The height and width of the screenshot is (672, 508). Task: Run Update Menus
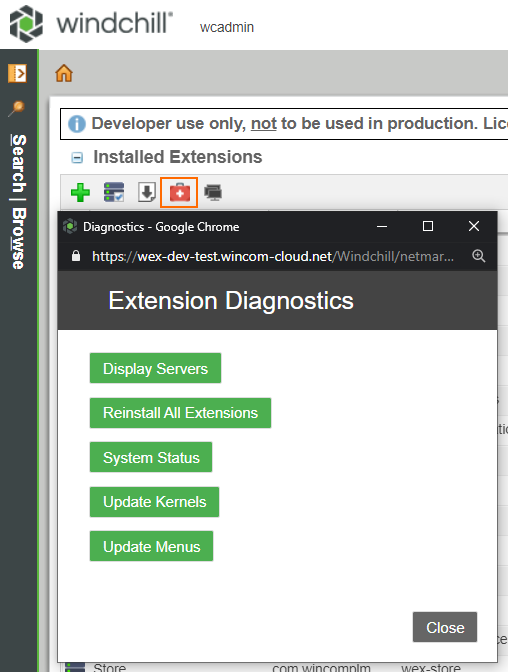coord(151,546)
